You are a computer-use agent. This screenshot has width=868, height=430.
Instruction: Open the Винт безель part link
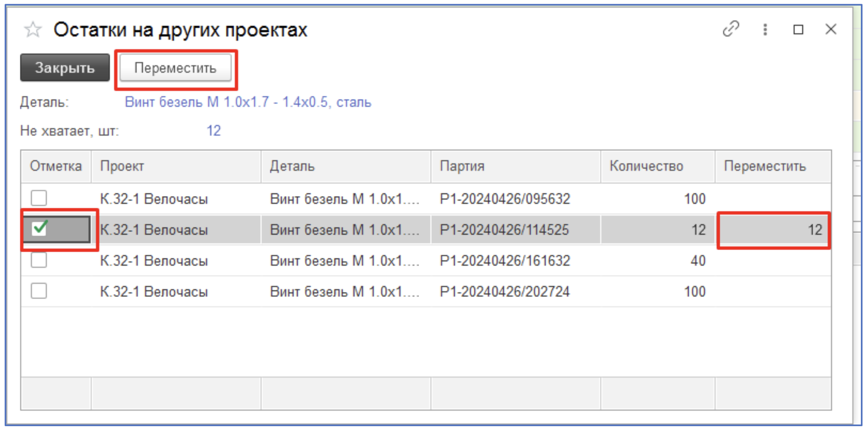(248, 102)
